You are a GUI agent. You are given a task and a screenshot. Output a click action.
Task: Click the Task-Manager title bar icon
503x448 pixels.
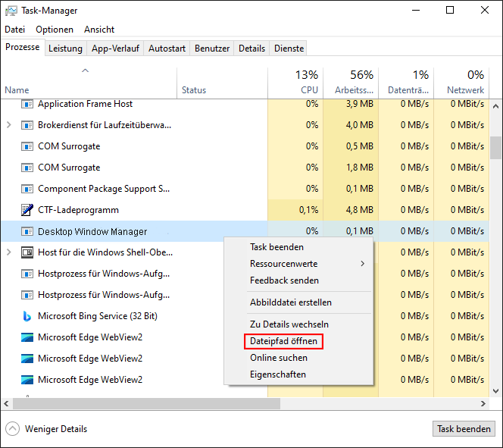[12, 11]
